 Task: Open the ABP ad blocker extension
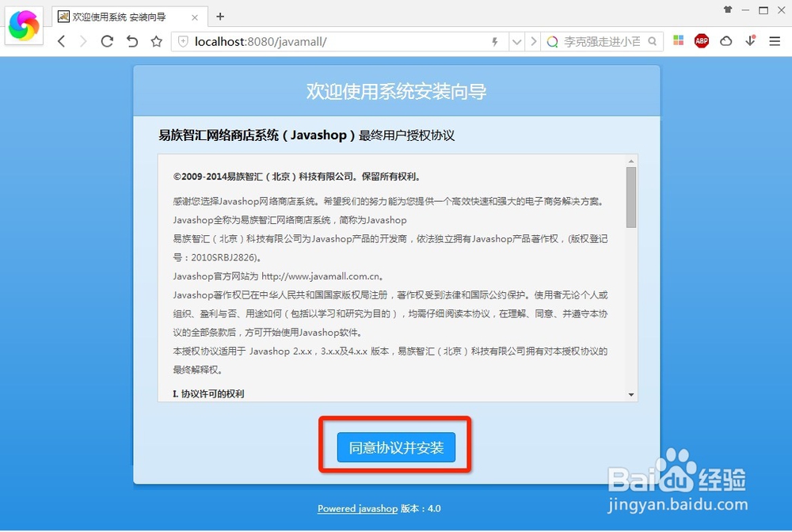(x=702, y=41)
